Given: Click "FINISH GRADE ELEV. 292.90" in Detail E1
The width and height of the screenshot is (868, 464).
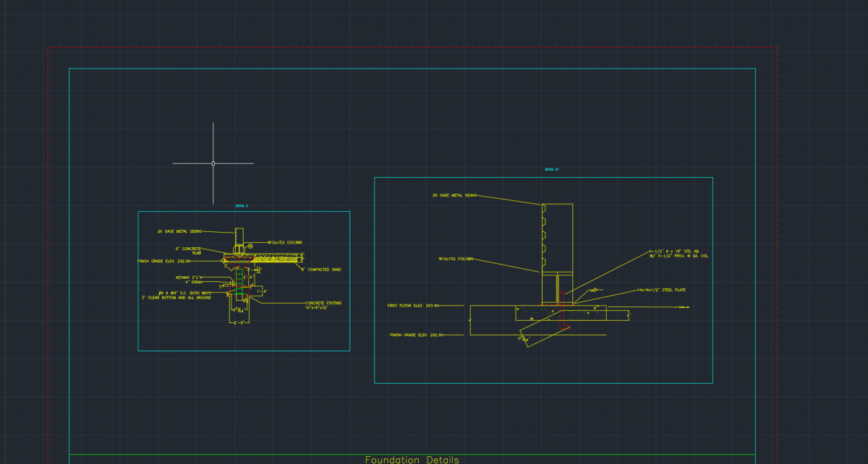Looking at the screenshot, I should [x=416, y=335].
